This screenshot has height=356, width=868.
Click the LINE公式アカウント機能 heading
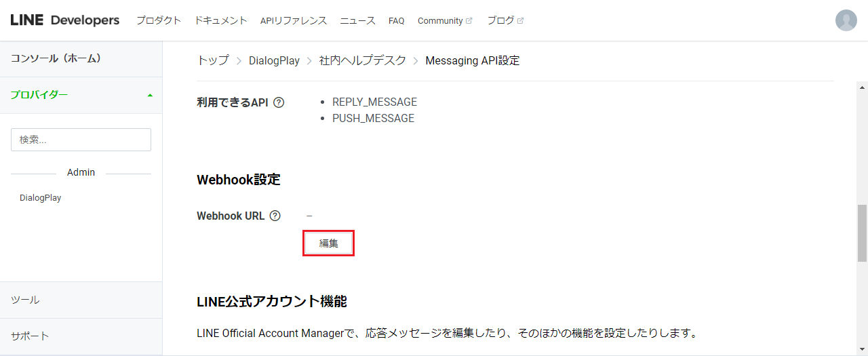click(x=272, y=302)
